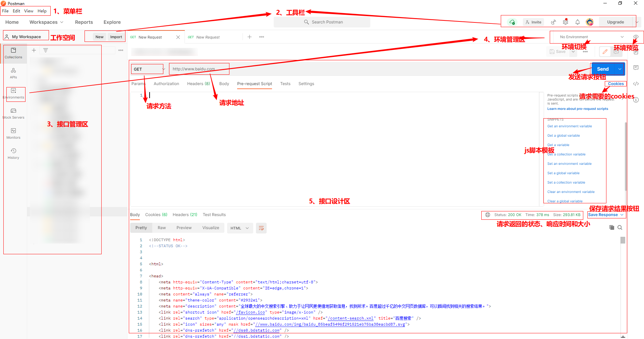644x339 pixels.
Task: Insert the Get a global variable snippet
Action: (563, 136)
